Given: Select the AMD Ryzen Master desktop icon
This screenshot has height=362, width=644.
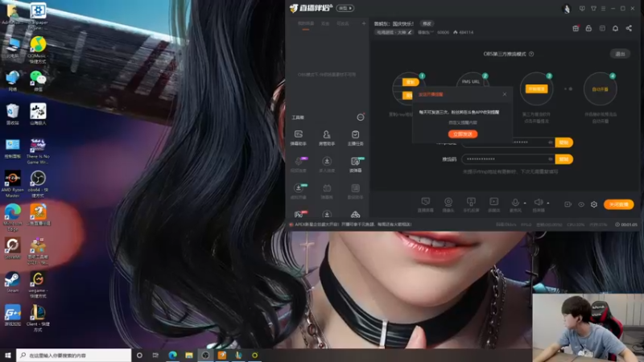Looking at the screenshot, I should point(12,184).
